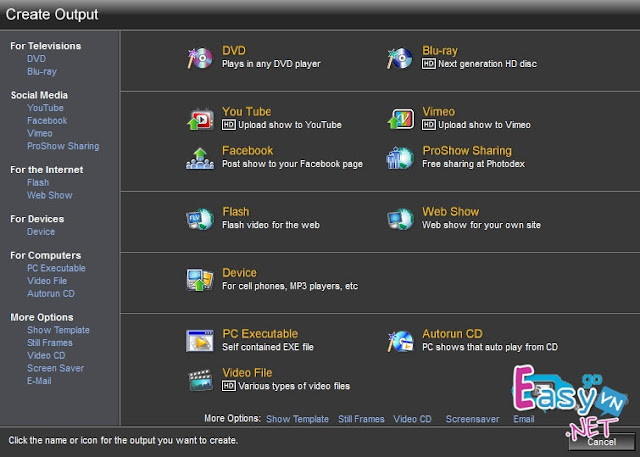Click the Cancel button

[602, 442]
